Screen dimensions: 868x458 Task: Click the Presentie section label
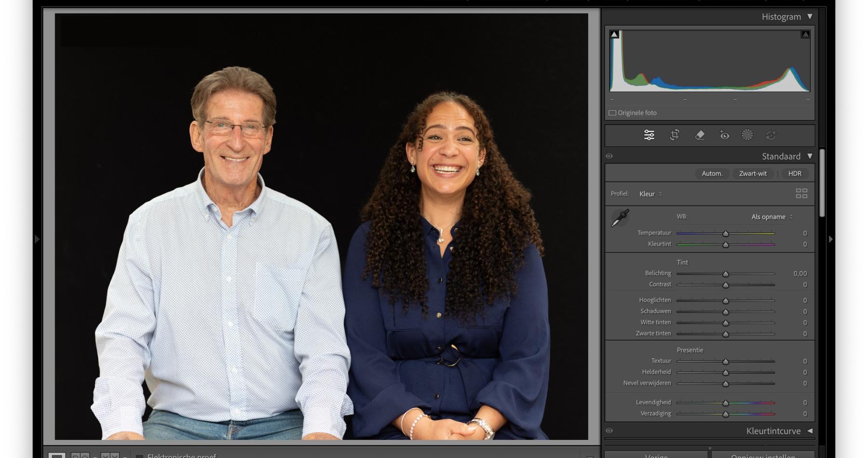tap(690, 350)
